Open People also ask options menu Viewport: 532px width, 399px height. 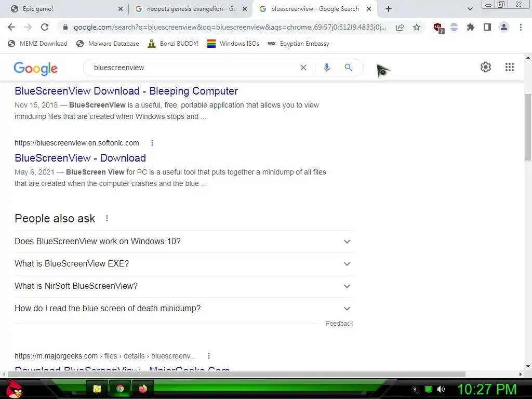pyautogui.click(x=107, y=218)
